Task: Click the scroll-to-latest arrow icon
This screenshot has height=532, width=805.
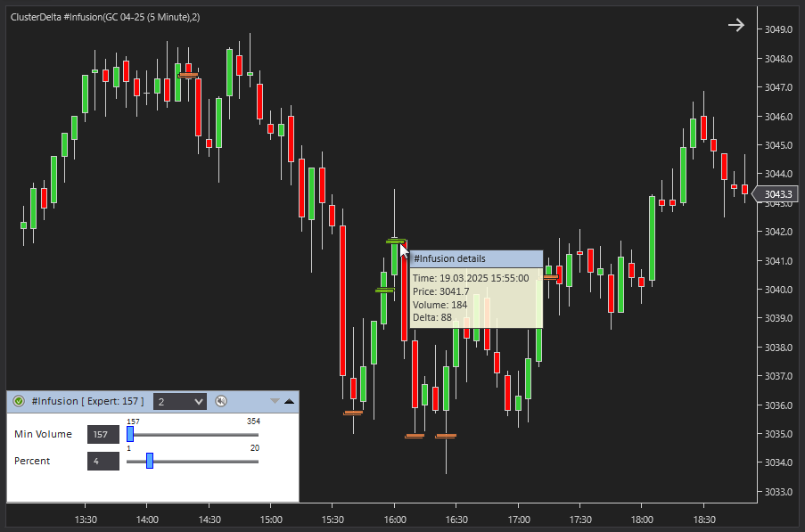Action: click(735, 25)
